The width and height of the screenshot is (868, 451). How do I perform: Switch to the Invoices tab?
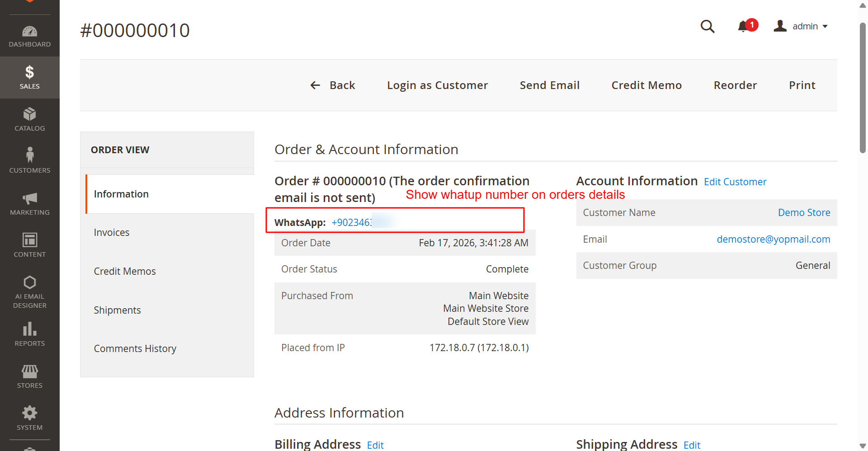(112, 233)
